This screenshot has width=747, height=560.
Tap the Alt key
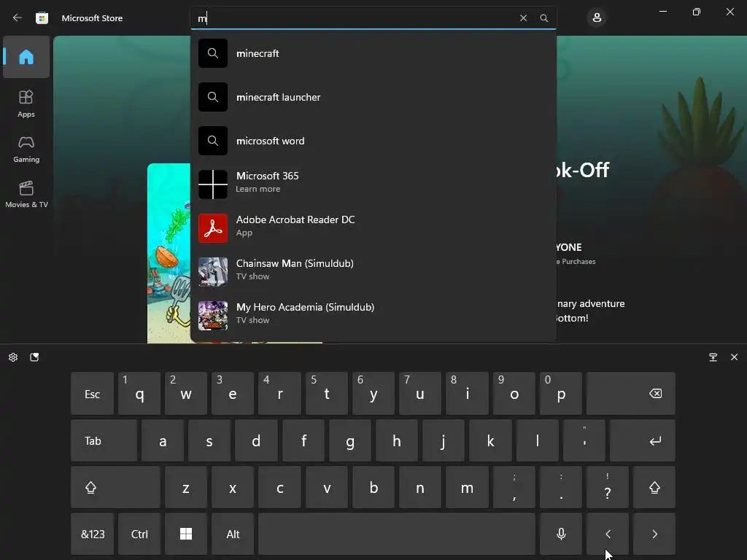(233, 534)
